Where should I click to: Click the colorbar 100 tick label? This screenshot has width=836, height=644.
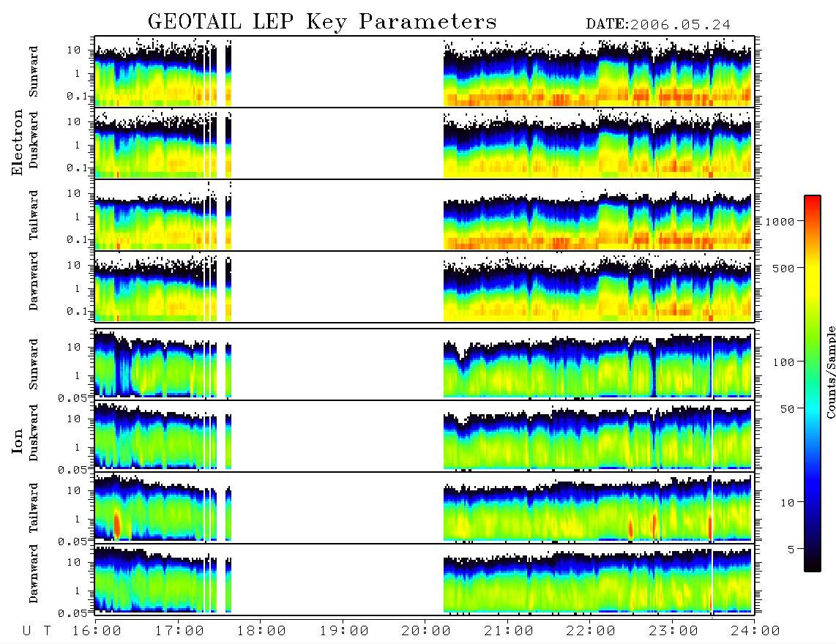click(x=783, y=362)
